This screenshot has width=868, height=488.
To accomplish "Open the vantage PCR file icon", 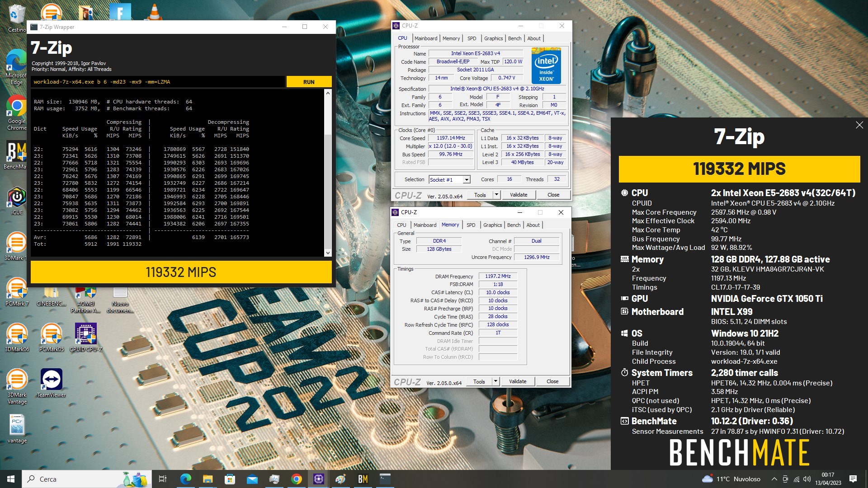I will pos(17,429).
